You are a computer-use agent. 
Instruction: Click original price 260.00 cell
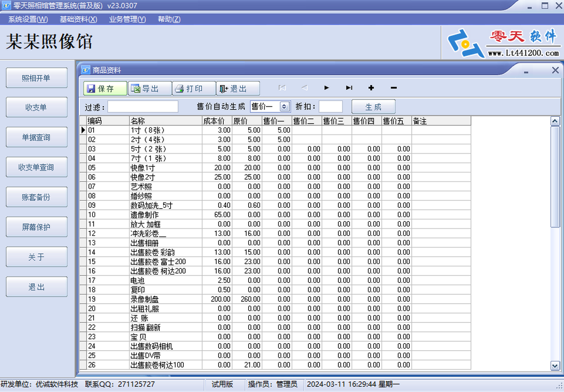coord(247,299)
